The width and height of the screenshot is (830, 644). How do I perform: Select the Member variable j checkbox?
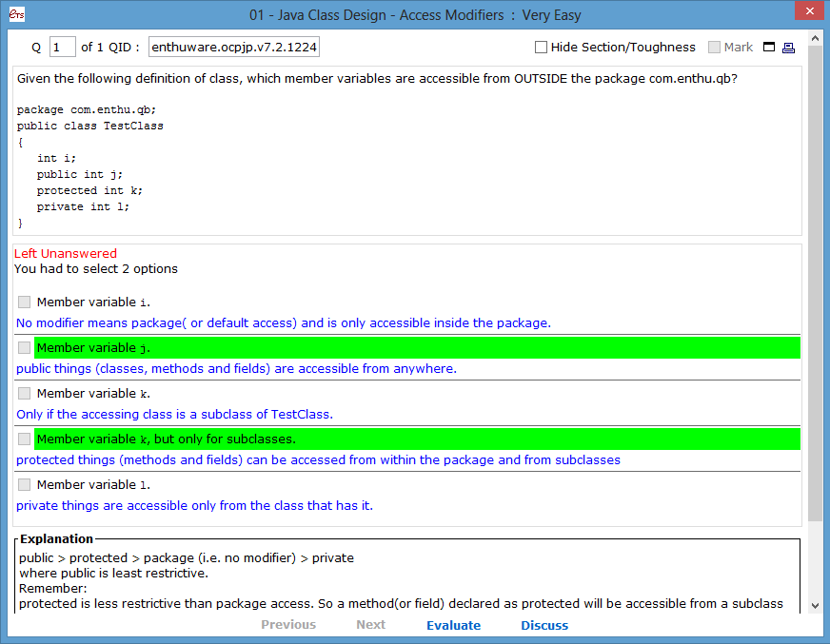coord(25,348)
